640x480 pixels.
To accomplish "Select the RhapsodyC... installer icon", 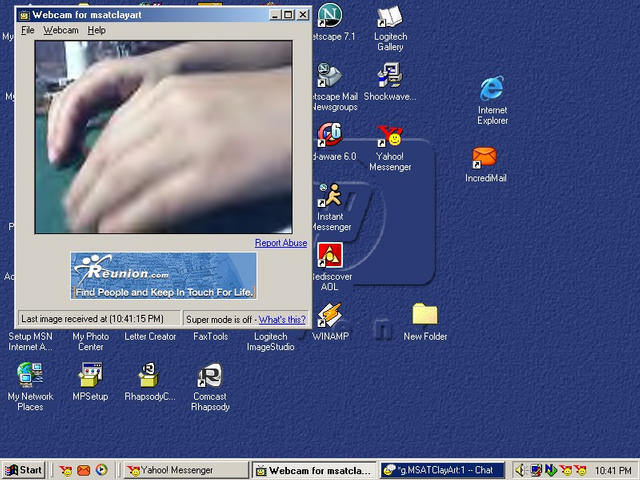I will point(150,374).
